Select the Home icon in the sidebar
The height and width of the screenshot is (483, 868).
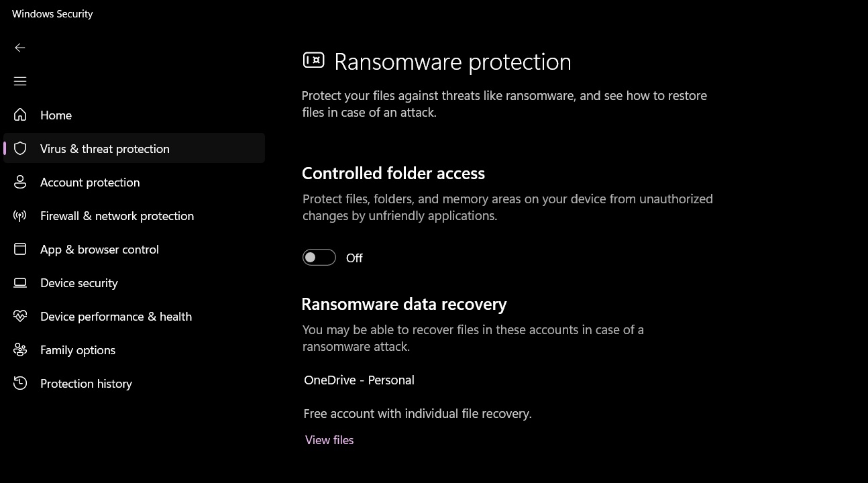tap(20, 115)
